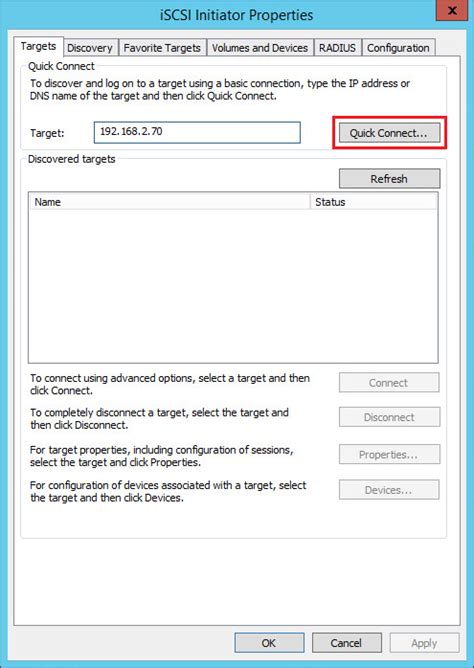This screenshot has height=668, width=474.
Task: Open the Configuration tab
Action: 398,48
